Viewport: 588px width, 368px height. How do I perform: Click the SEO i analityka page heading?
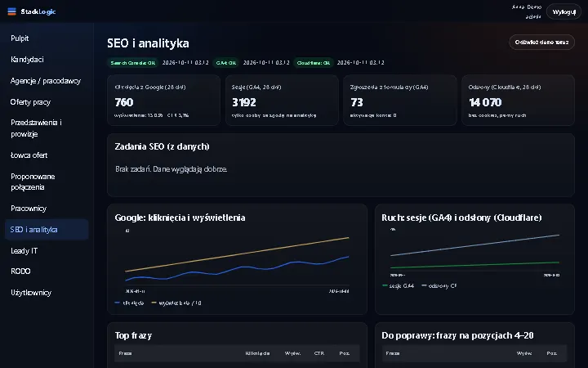[x=148, y=43]
